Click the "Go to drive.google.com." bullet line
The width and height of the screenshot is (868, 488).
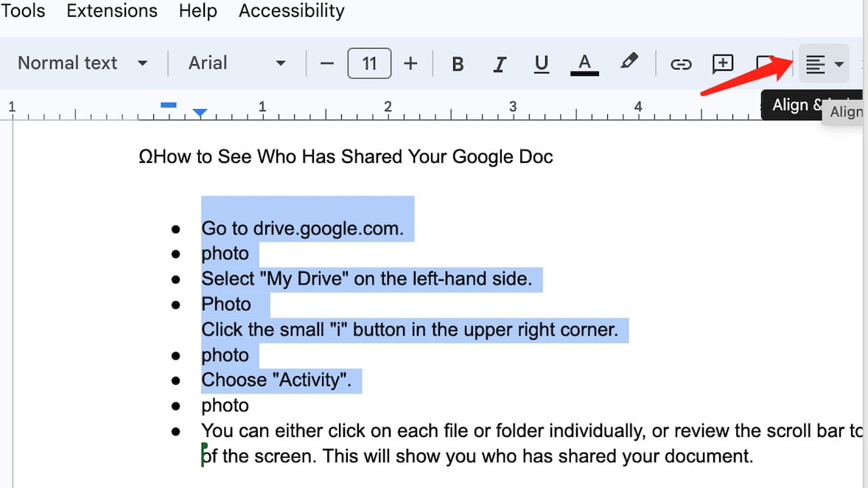click(x=302, y=229)
